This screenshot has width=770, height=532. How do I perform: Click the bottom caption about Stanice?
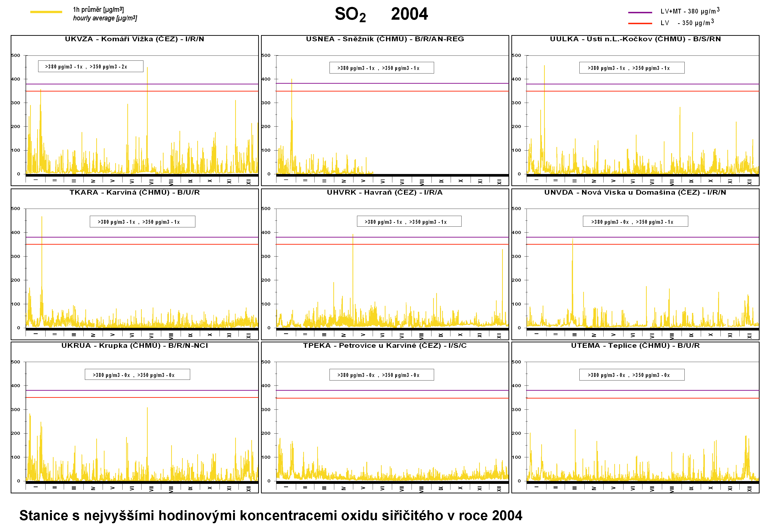pos(271,515)
